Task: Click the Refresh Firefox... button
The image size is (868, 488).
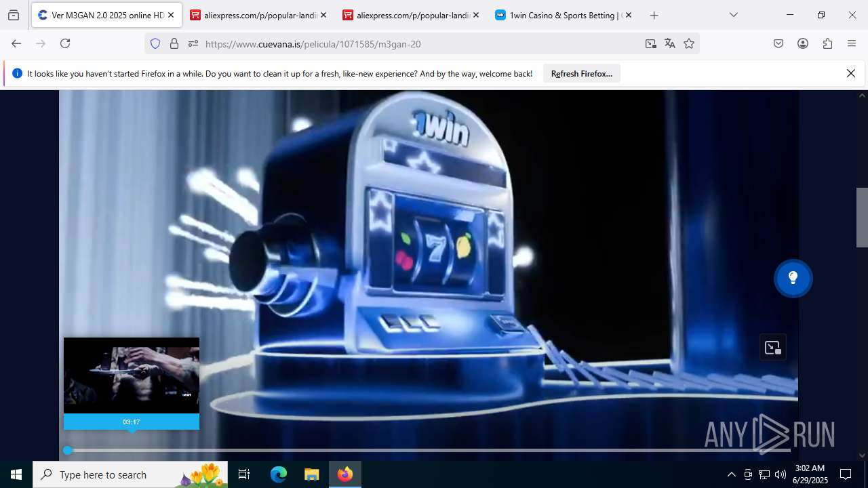Action: click(582, 74)
